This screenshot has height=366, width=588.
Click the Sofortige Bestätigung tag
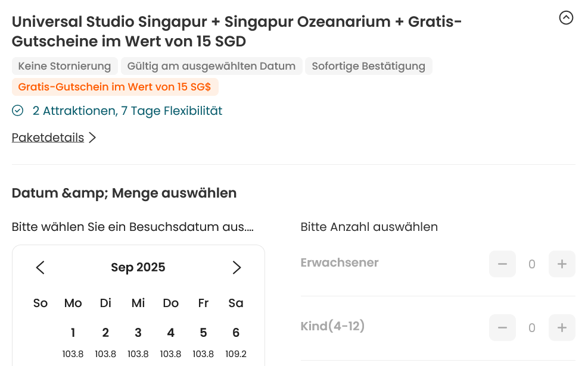pyautogui.click(x=368, y=66)
